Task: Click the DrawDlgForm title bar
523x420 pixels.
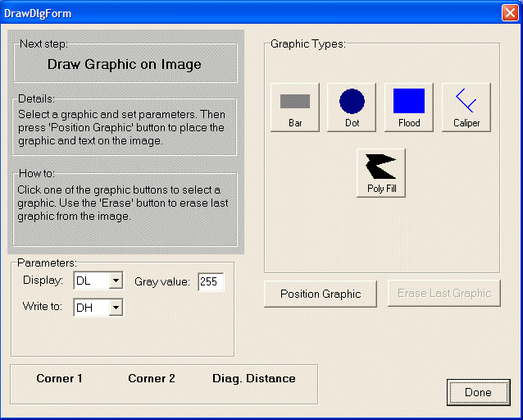Action: 246,13
